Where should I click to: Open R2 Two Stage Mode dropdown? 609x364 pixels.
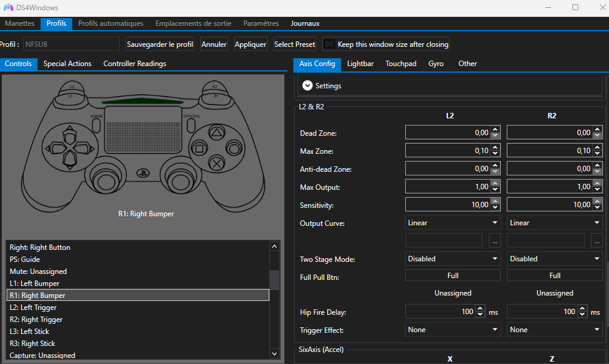(x=554, y=259)
